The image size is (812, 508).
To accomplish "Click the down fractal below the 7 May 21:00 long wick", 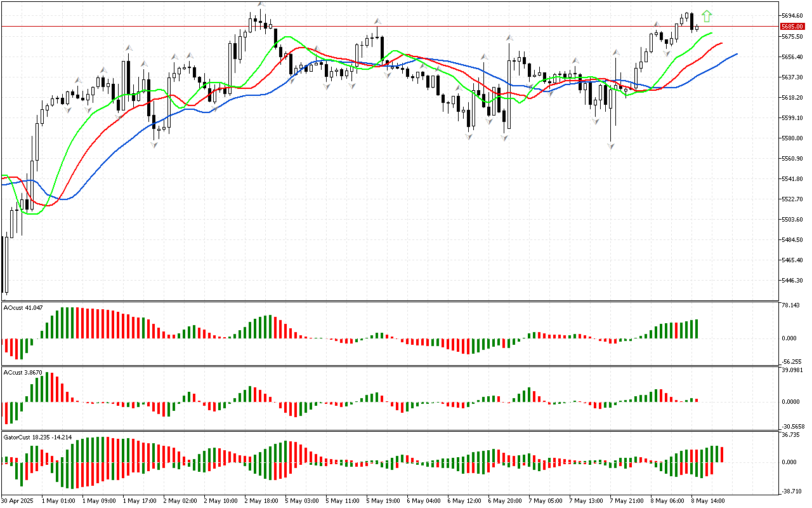I will [x=610, y=146].
